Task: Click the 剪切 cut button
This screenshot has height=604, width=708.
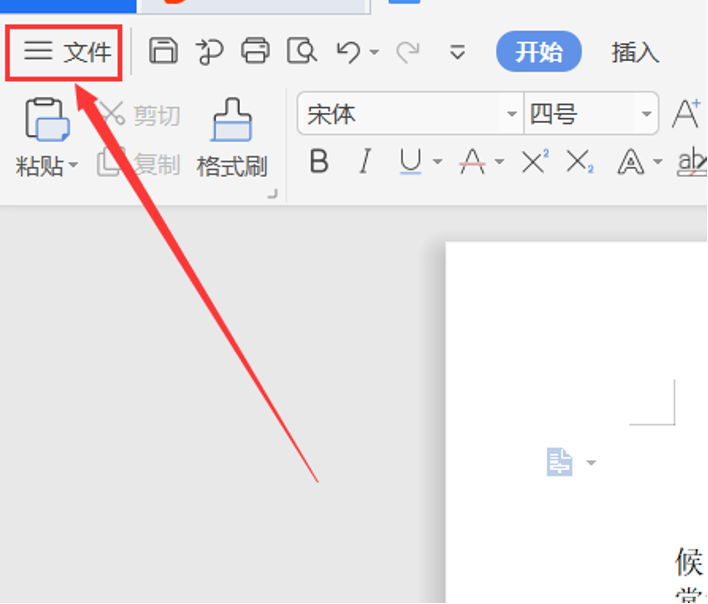Action: pyautogui.click(x=140, y=115)
